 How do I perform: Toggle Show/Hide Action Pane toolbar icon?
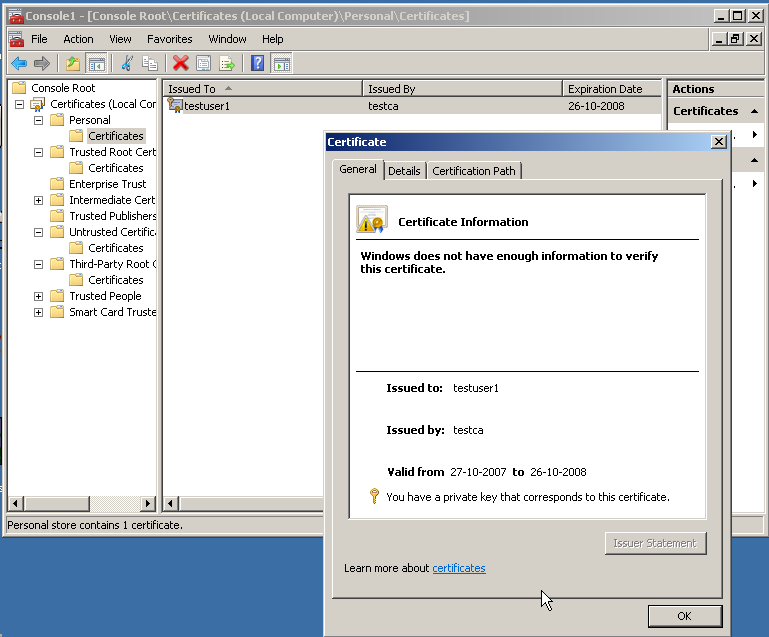click(282, 64)
